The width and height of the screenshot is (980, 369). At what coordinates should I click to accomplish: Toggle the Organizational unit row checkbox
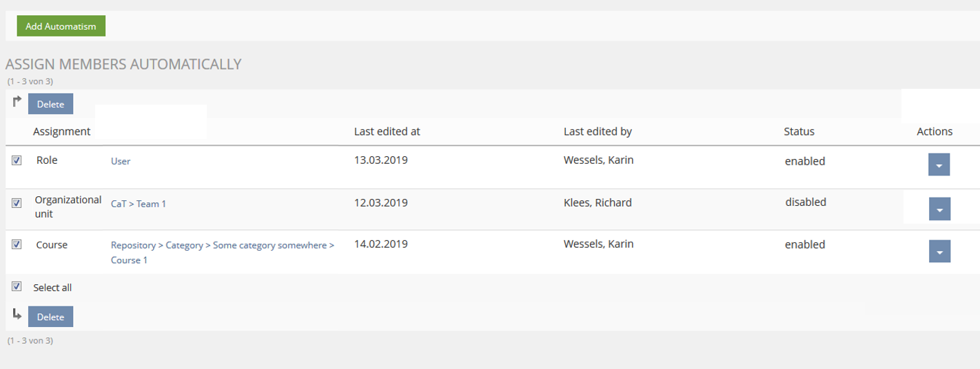point(17,203)
